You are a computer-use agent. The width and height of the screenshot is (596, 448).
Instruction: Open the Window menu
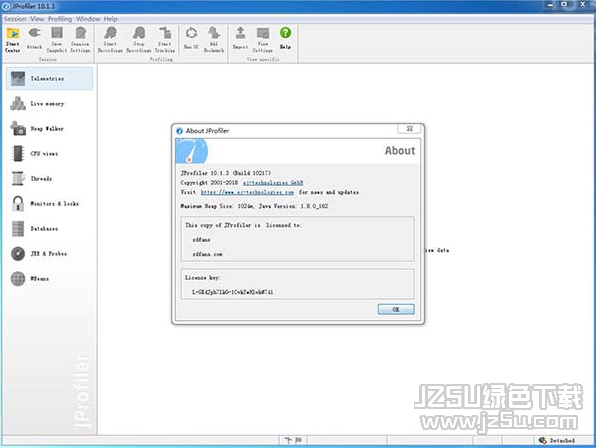coord(88,19)
